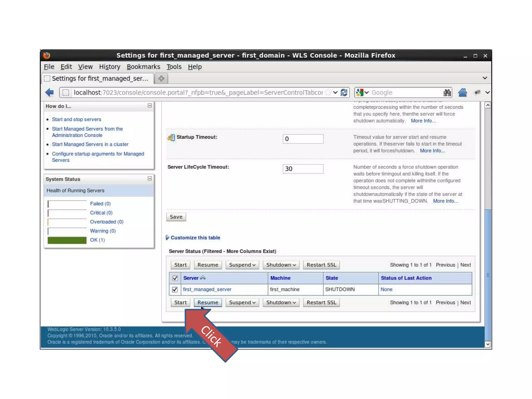Viewport: 532px width, 399px height.
Task: Focus Server LifeCycle Timeout field
Action: (x=303, y=169)
